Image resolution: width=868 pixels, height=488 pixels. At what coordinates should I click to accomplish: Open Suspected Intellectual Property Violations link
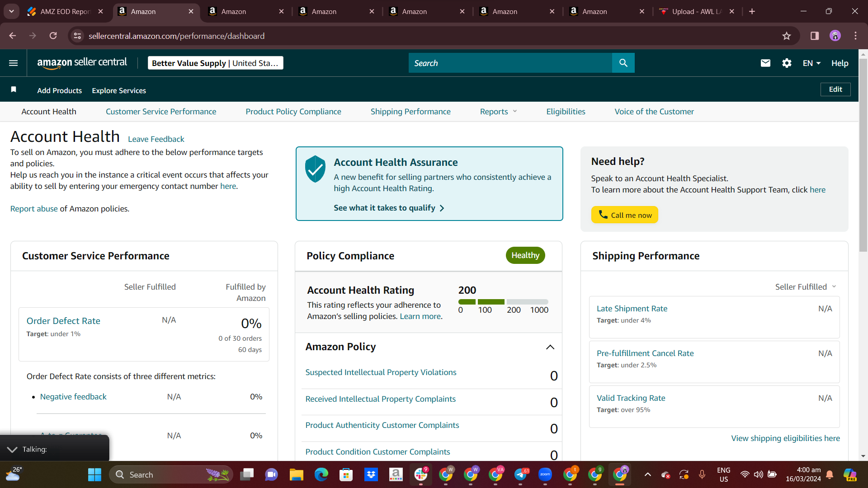(381, 372)
